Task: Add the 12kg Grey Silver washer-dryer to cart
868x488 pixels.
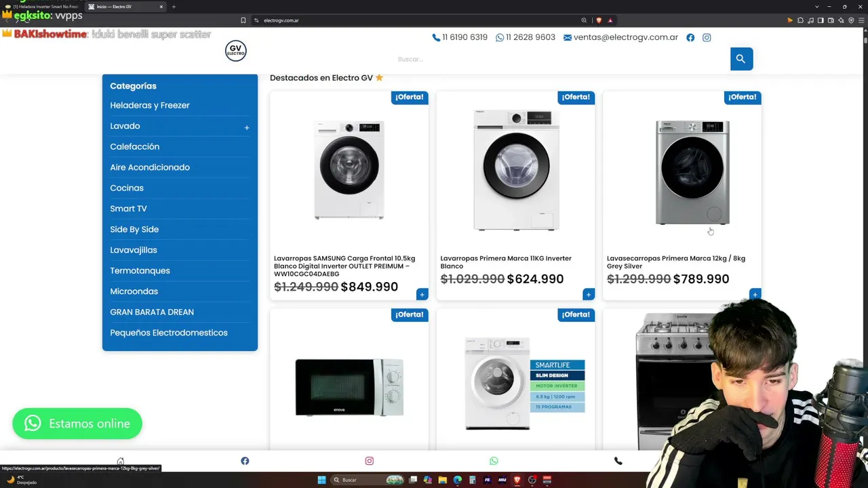Action: pos(755,294)
